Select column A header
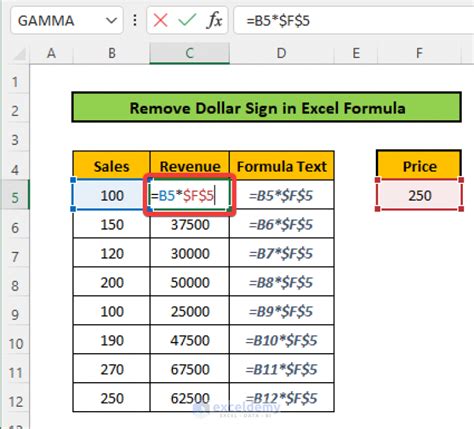This screenshot has height=429, width=474. pos(51,53)
